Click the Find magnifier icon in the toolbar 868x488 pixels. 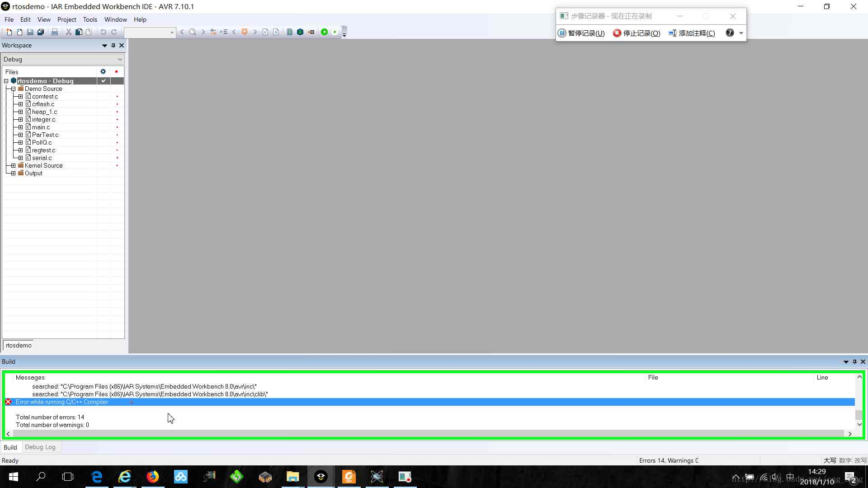[x=193, y=32]
